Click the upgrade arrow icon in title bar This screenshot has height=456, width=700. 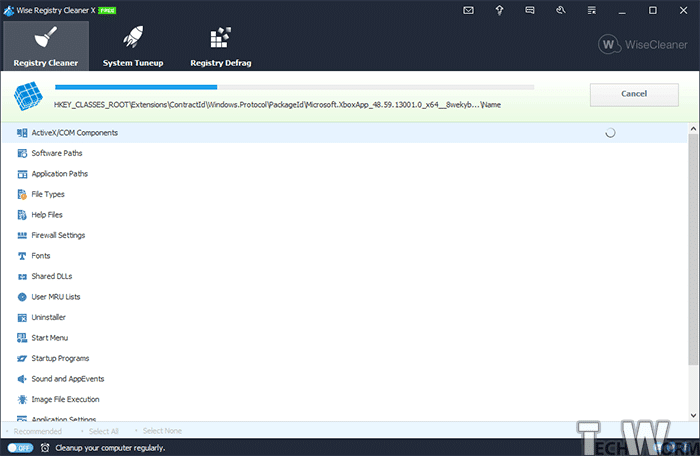coord(498,10)
